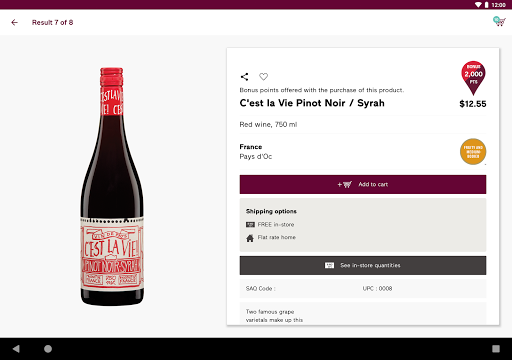Screen dimensions: 512x360
Task: Select FREE in-store shipping option
Action: 270,225
